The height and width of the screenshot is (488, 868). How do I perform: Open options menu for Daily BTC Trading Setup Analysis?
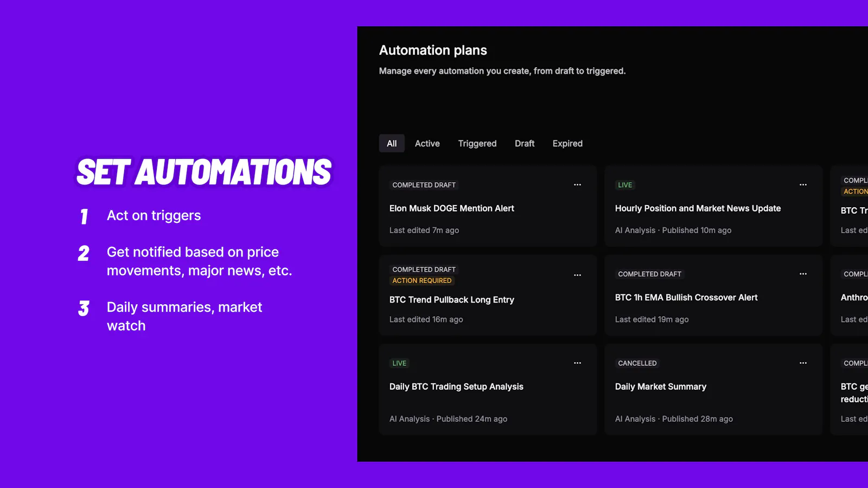[577, 363]
